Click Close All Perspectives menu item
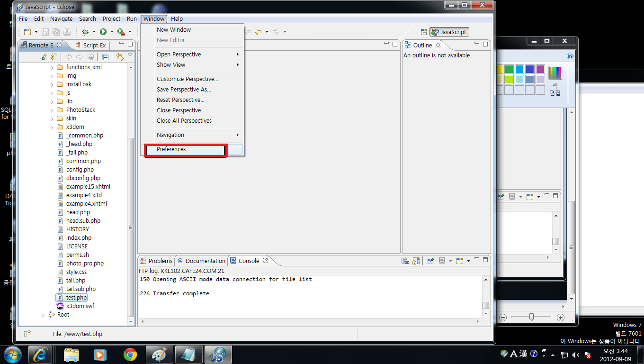Viewport: 644px width, 364px height. [193, 121]
